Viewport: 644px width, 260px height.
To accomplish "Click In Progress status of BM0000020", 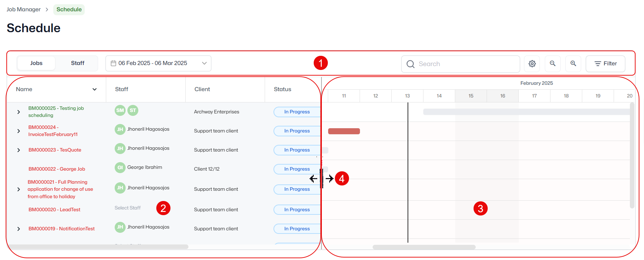I will click(x=297, y=209).
